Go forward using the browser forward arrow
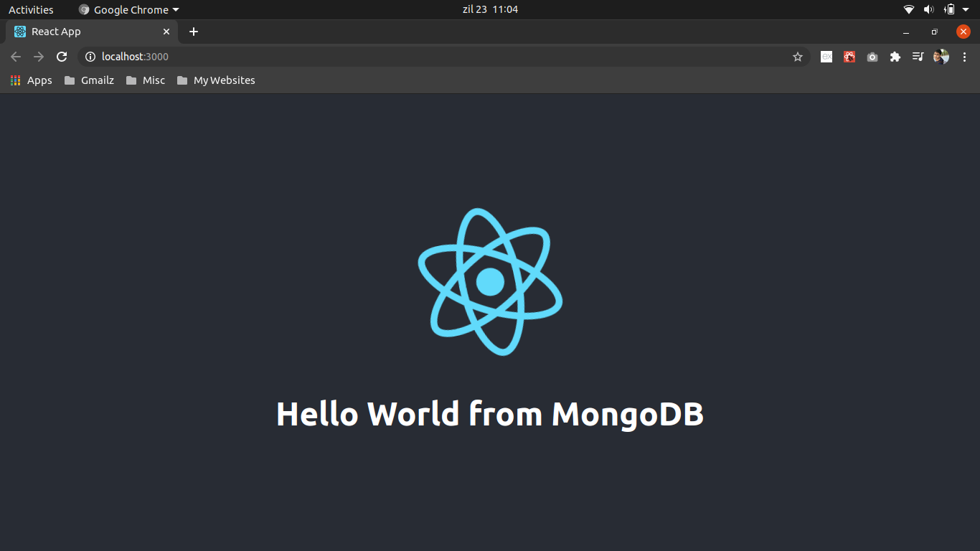Viewport: 980px width, 551px height. tap(39, 57)
